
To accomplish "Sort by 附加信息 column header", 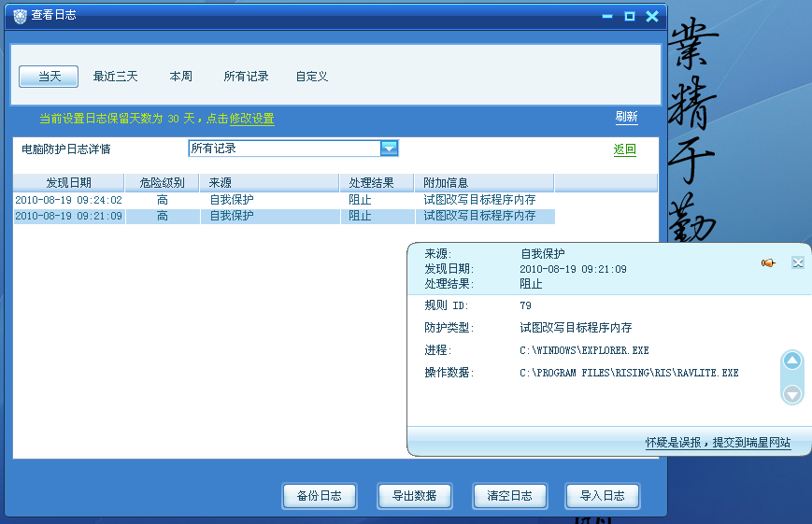I will 484,183.
